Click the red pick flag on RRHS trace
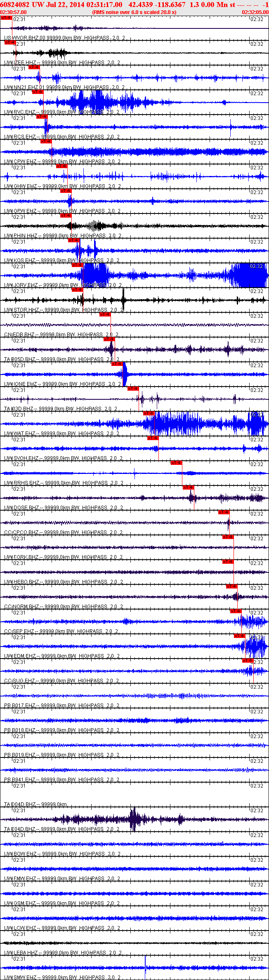Image resolution: width=269 pixels, height=980 pixels. [x=177, y=463]
